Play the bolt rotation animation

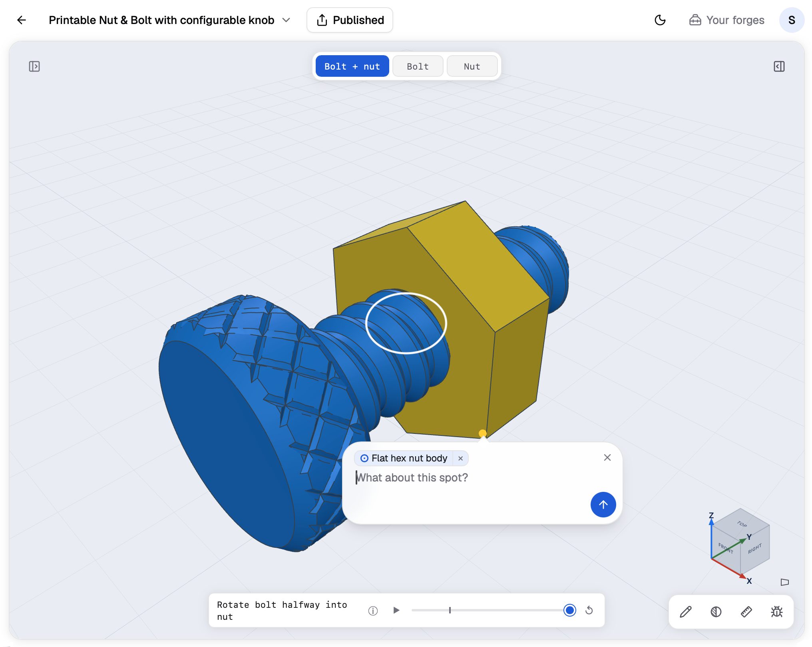coord(396,610)
